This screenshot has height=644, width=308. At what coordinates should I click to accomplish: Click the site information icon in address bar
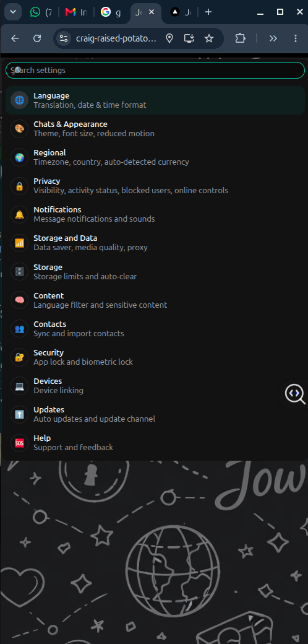63,38
